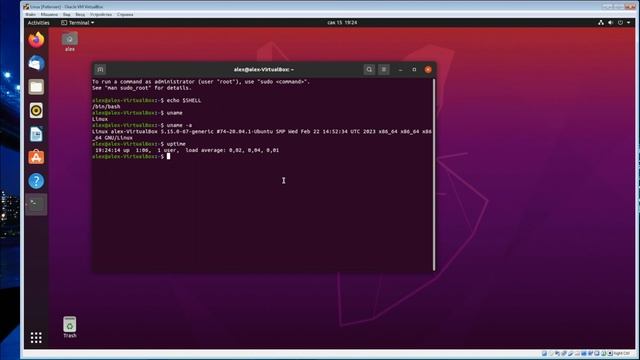Open terminal search magnifier button
This screenshot has width=640, height=360.
pos(369,69)
